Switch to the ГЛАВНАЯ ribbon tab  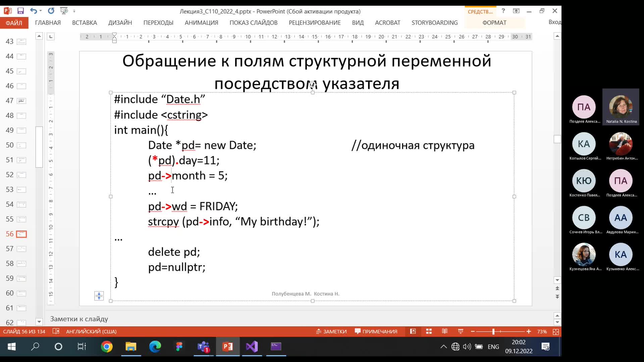click(48, 23)
